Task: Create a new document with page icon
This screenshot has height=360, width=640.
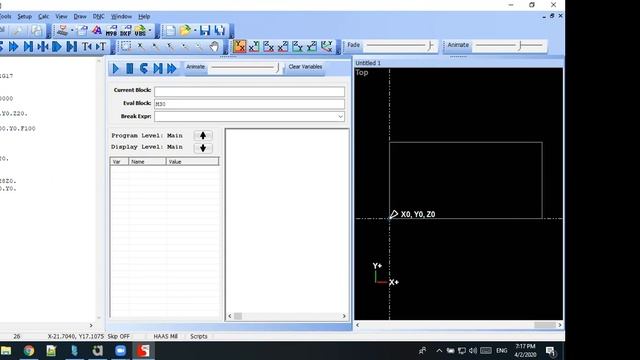Action: point(171,31)
